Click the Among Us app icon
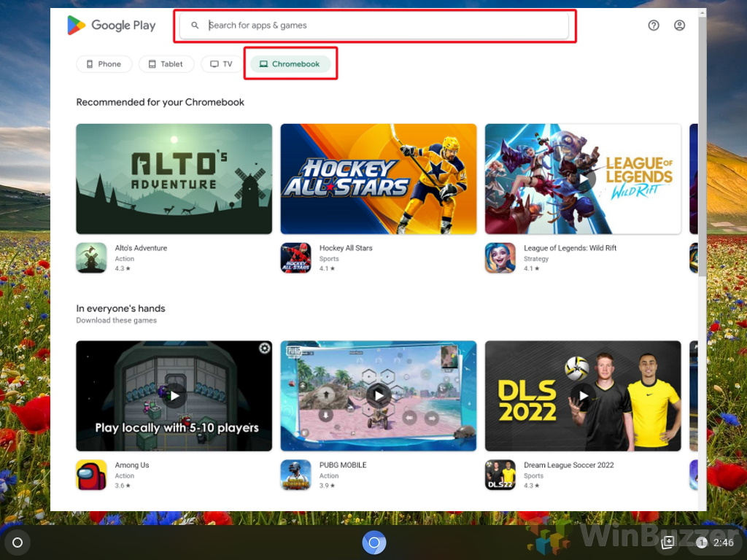 [91, 475]
